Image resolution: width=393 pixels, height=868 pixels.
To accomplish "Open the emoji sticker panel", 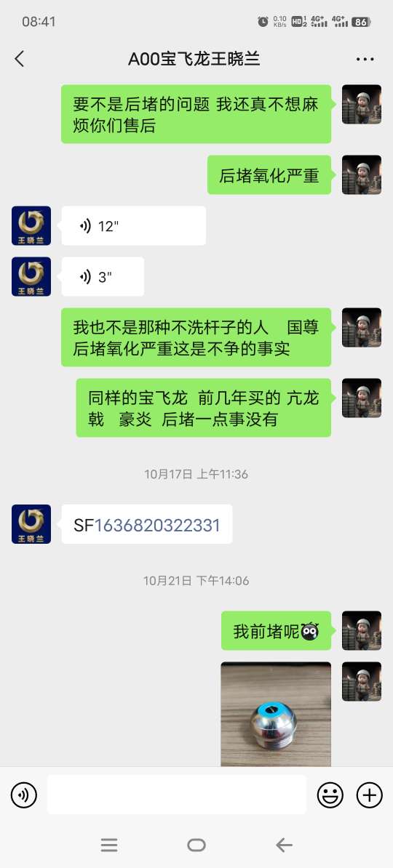I will (330, 795).
